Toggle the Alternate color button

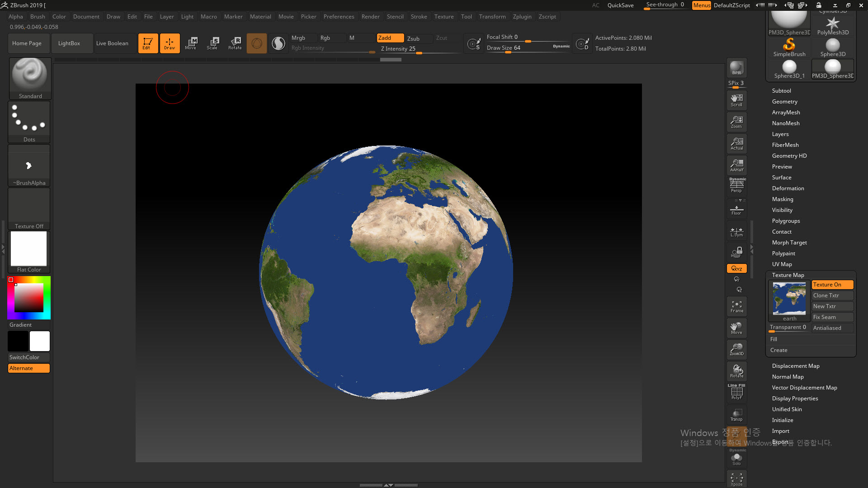[x=28, y=368]
